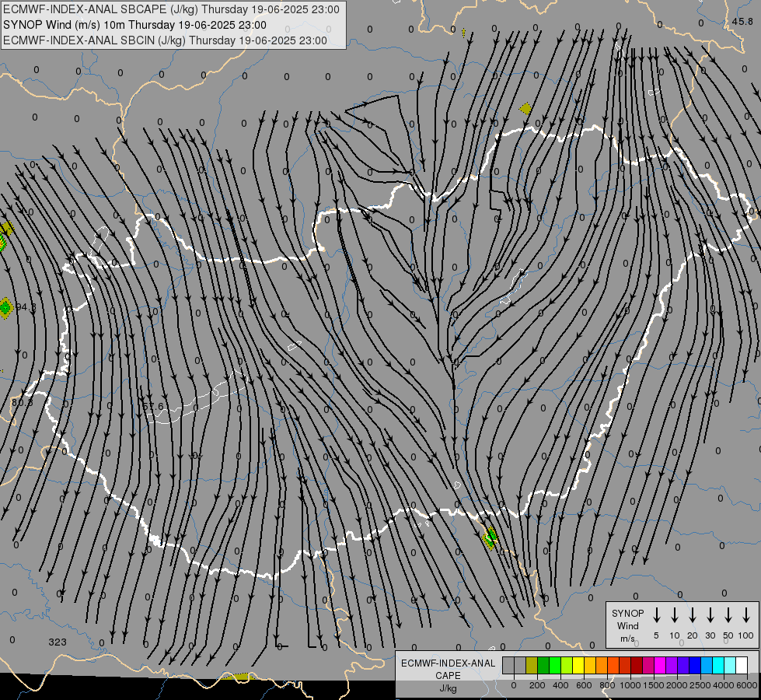The image size is (761, 700).
Task: Click the SYNOP Wind 10m title line
Action: [x=134, y=25]
